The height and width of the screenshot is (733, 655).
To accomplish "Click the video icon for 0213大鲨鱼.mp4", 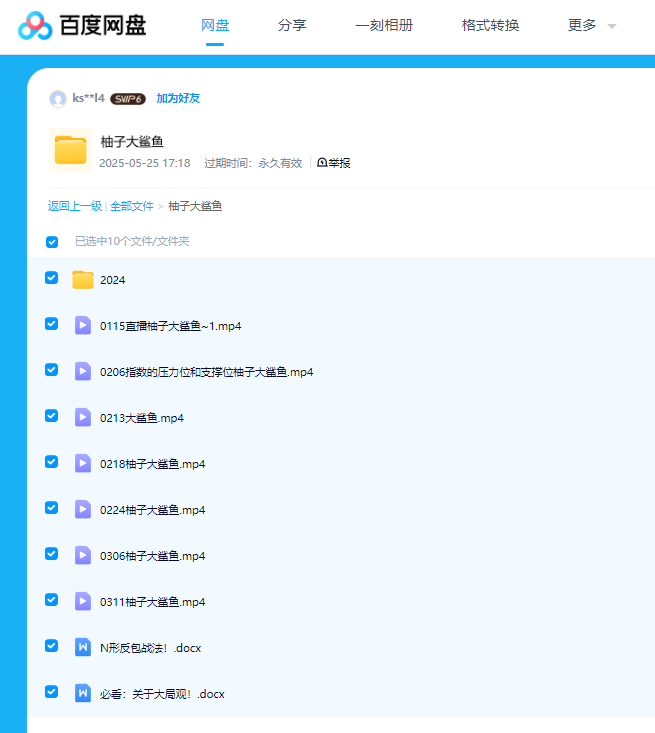I will pos(83,418).
